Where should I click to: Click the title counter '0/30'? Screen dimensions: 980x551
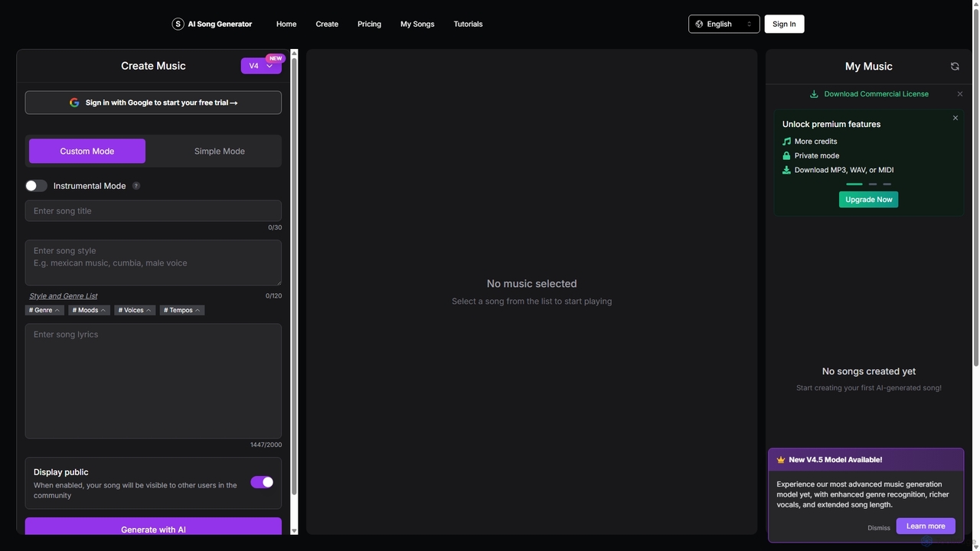click(275, 227)
